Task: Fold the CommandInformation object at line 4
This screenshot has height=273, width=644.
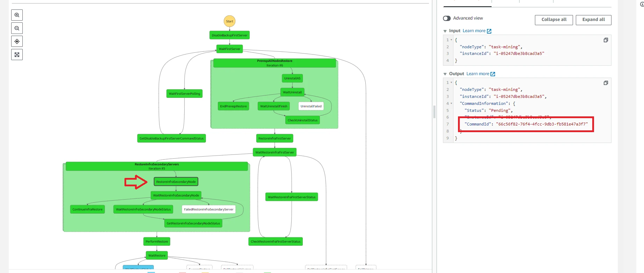Action: point(451,103)
